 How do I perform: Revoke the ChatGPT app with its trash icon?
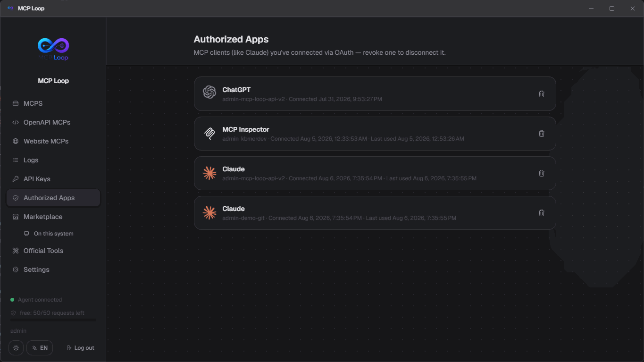(542, 94)
